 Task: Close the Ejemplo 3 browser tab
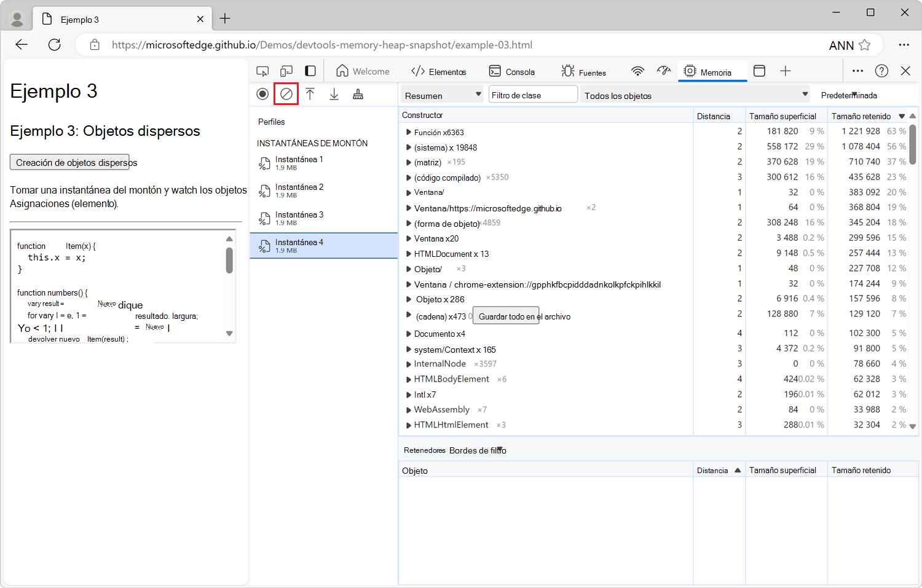[200, 20]
